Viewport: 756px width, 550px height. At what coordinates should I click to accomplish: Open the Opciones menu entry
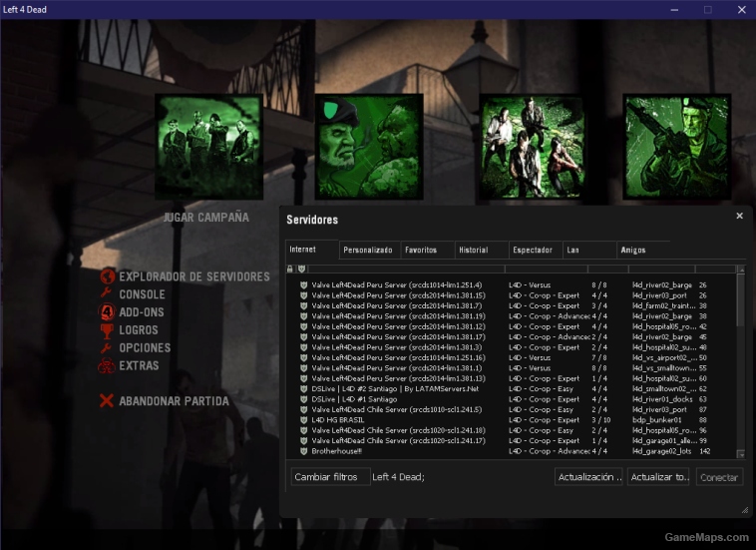pyautogui.click(x=145, y=347)
